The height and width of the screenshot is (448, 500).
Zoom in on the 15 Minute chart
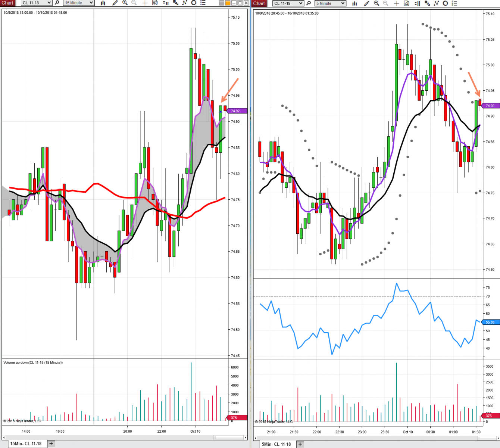click(x=125, y=3)
